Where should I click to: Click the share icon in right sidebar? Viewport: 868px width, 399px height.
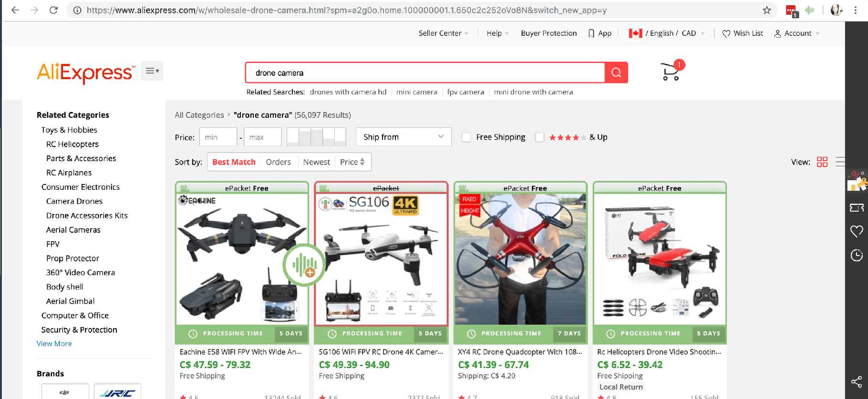857,382
